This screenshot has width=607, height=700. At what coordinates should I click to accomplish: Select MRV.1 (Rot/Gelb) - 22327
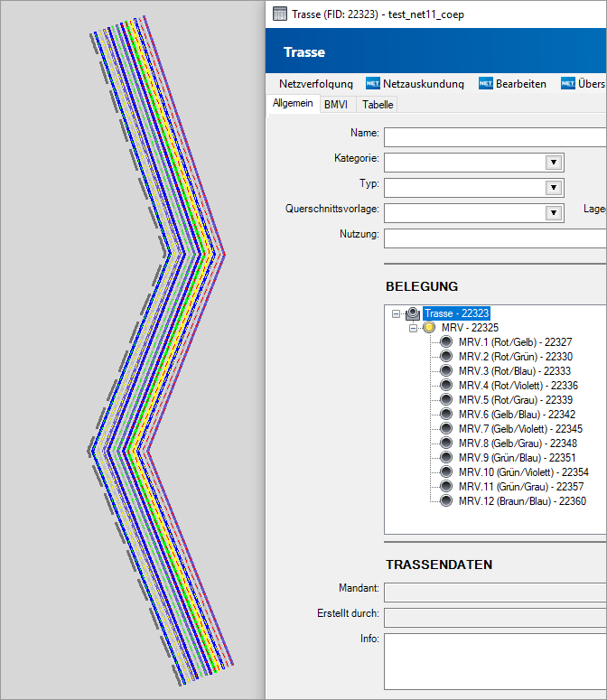[x=515, y=342]
